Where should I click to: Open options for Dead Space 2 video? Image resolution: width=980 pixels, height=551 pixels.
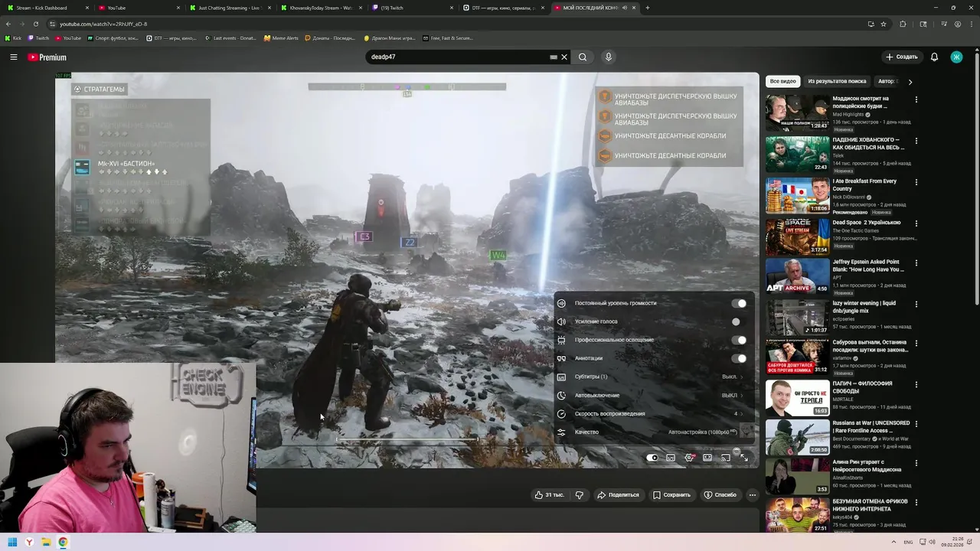pos(916,223)
